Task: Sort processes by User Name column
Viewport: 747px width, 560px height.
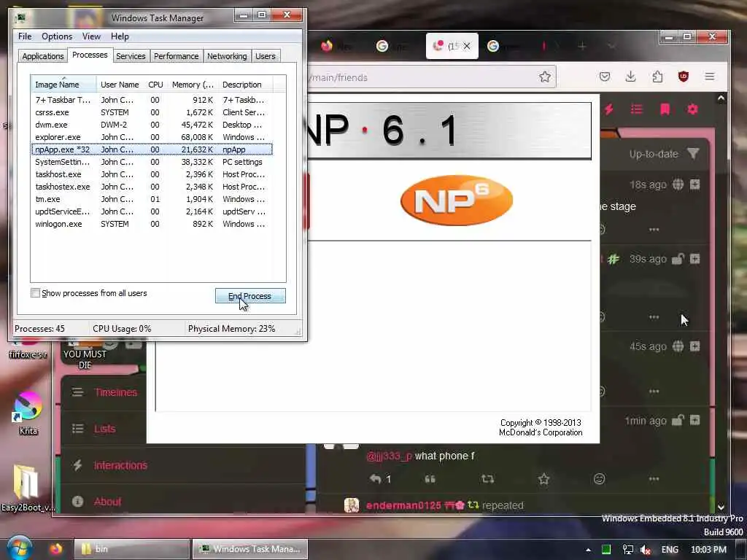Action: point(120,85)
